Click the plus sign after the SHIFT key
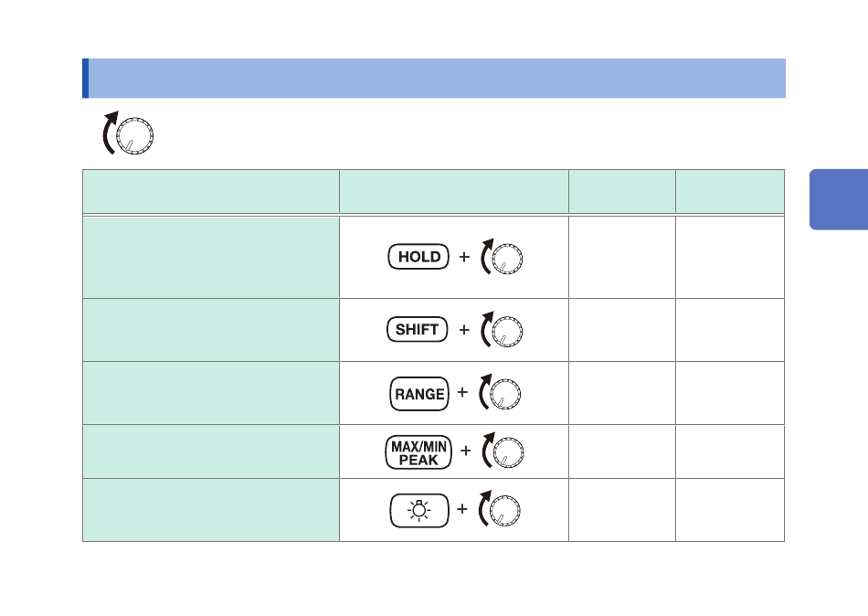 point(464,330)
